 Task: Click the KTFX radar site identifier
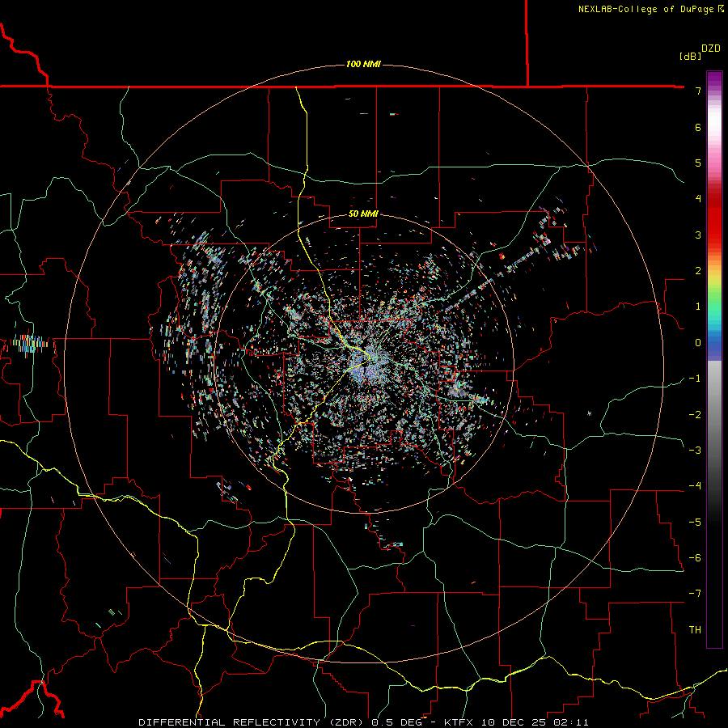[x=459, y=722]
